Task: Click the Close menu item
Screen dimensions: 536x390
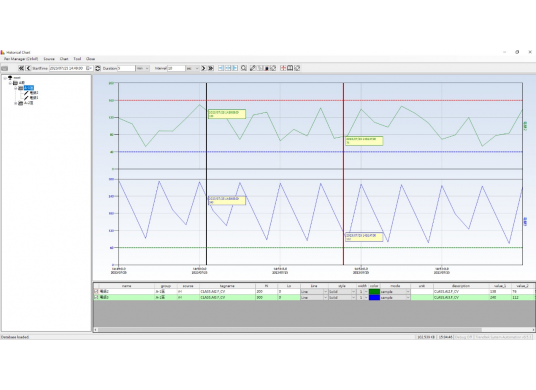Action: click(90, 59)
